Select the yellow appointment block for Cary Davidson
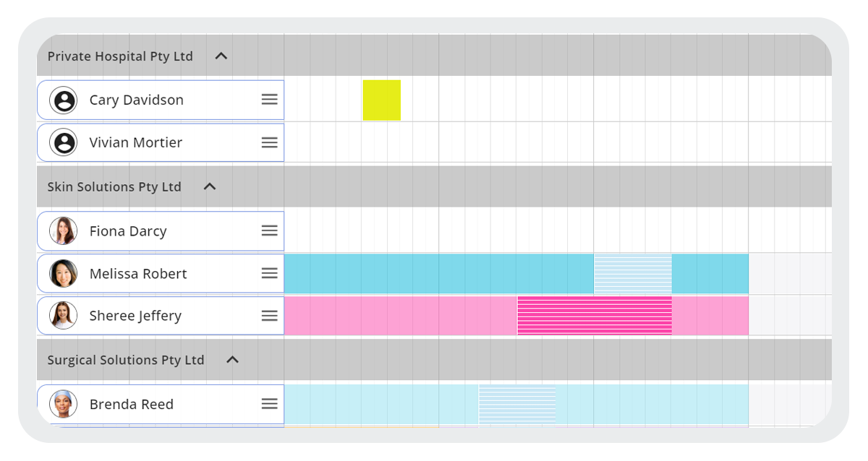The image size is (868, 461). [381, 100]
